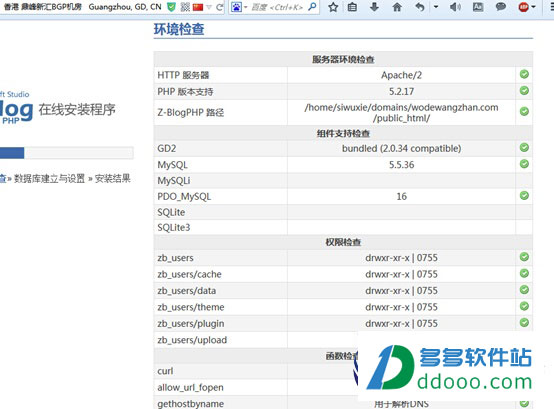The image size is (554, 409).
Task: Click the search magnifier icon
Action: (x=312, y=6)
